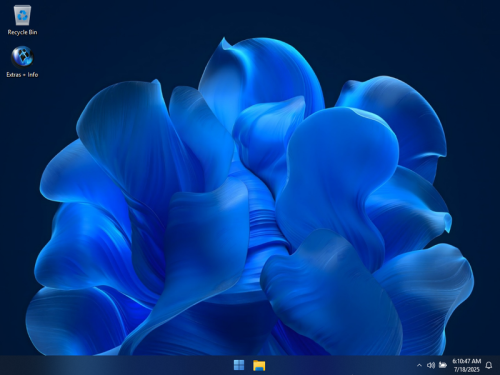Click the recycling arrows symbol on the bin
Viewport: 500px width, 375px height.
point(22,15)
